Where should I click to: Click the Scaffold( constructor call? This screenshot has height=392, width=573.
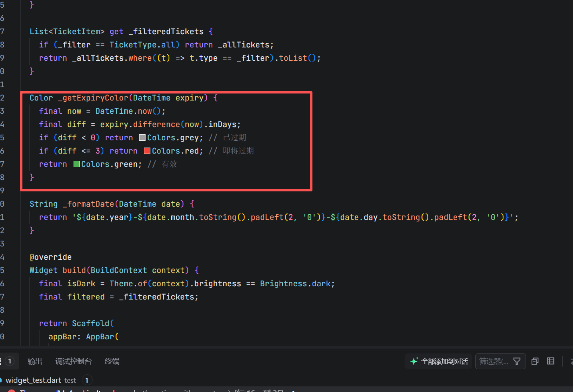93,324
